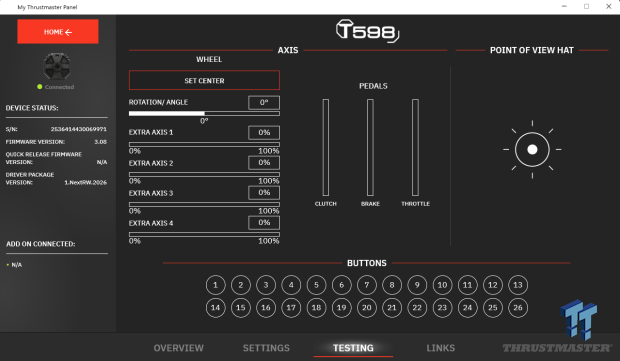The image size is (620, 361).
Task: Click button indicator 9
Action: pyautogui.click(x=417, y=285)
